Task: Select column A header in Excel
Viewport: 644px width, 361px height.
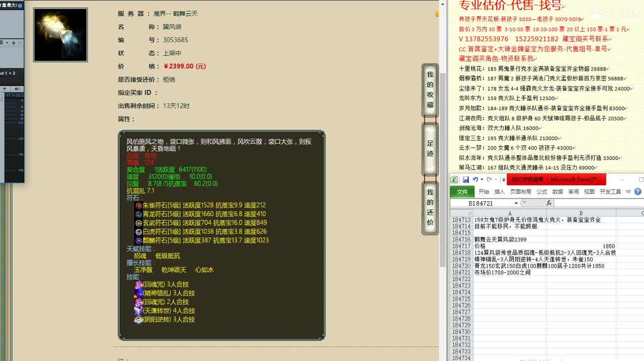Action: pos(510,213)
